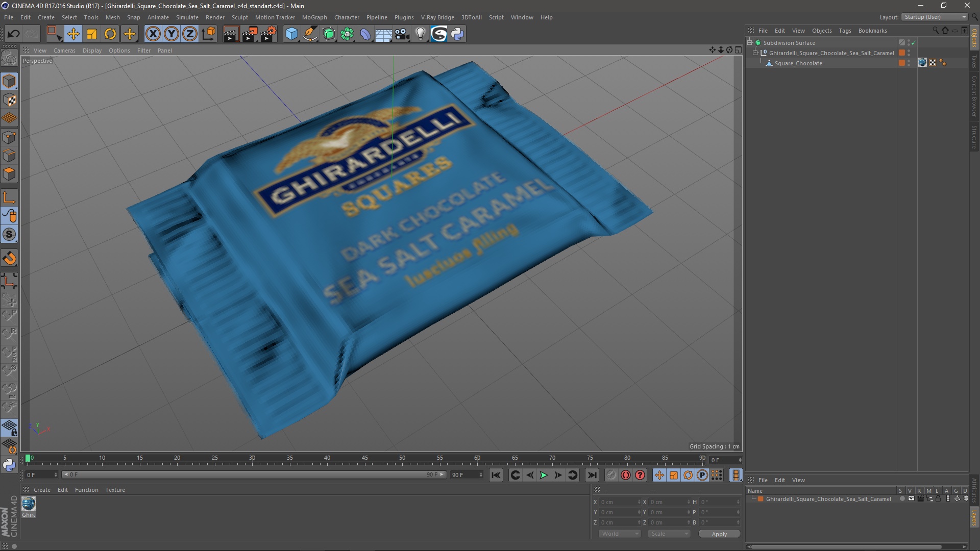Open Object Manager Tags menu

(845, 31)
